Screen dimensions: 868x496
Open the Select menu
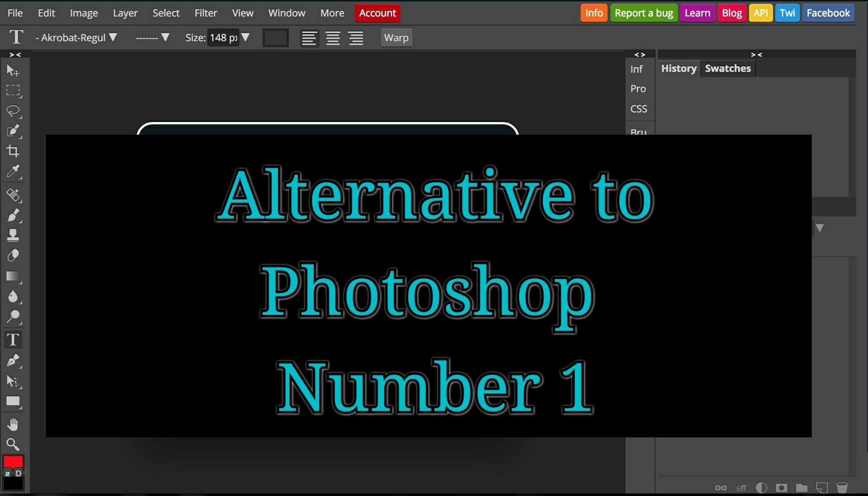click(166, 13)
